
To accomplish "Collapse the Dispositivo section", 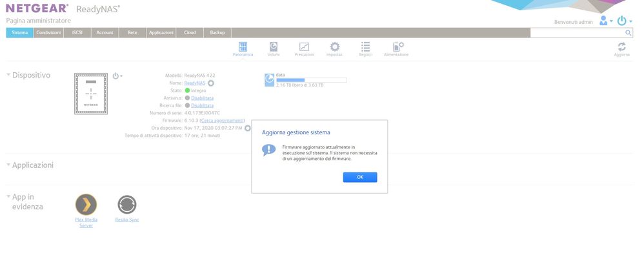I will point(8,76).
